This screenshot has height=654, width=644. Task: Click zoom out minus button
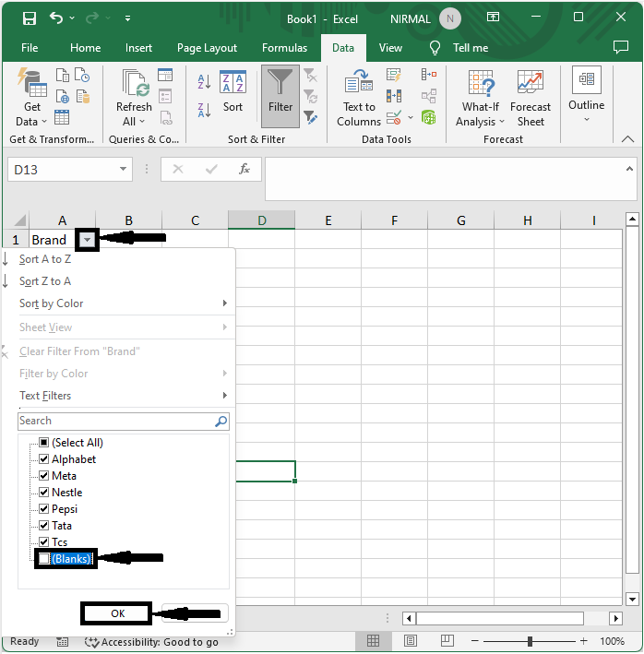474,641
